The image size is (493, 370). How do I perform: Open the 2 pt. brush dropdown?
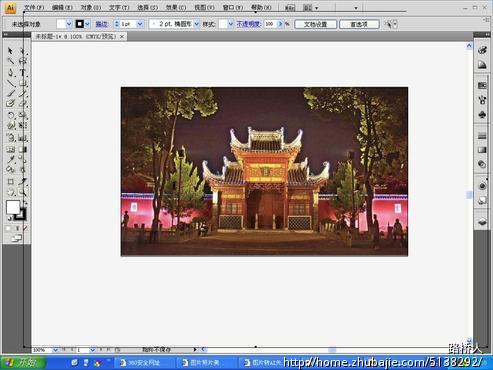[x=197, y=24]
